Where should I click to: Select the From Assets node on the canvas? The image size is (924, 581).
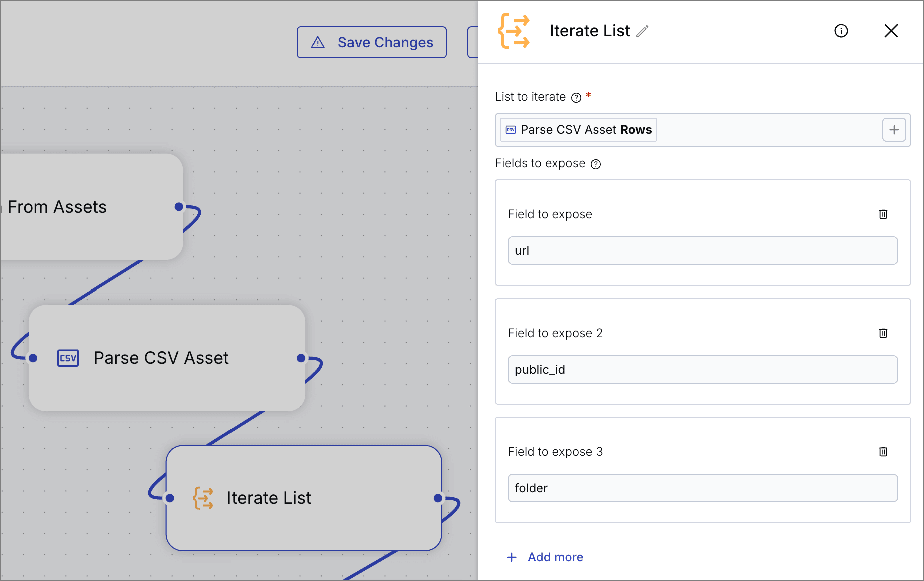91,207
